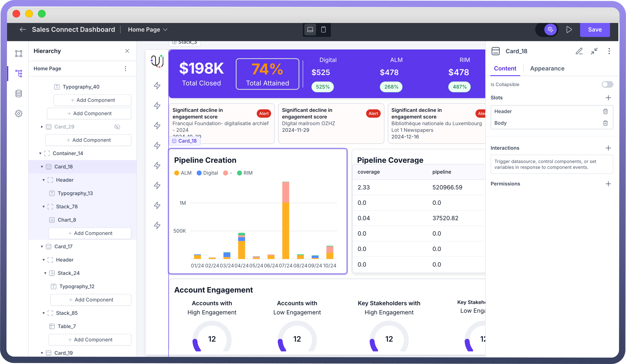
Task: Click the preview play icon
Action: pos(569,30)
